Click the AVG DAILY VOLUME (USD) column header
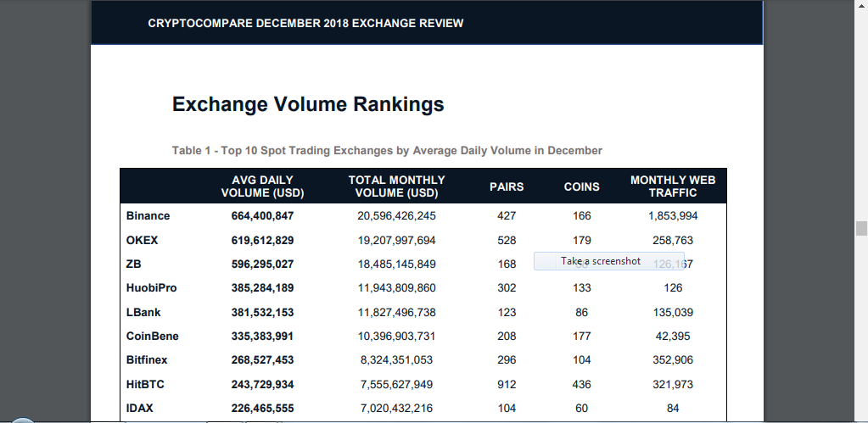868x423 pixels. [262, 186]
